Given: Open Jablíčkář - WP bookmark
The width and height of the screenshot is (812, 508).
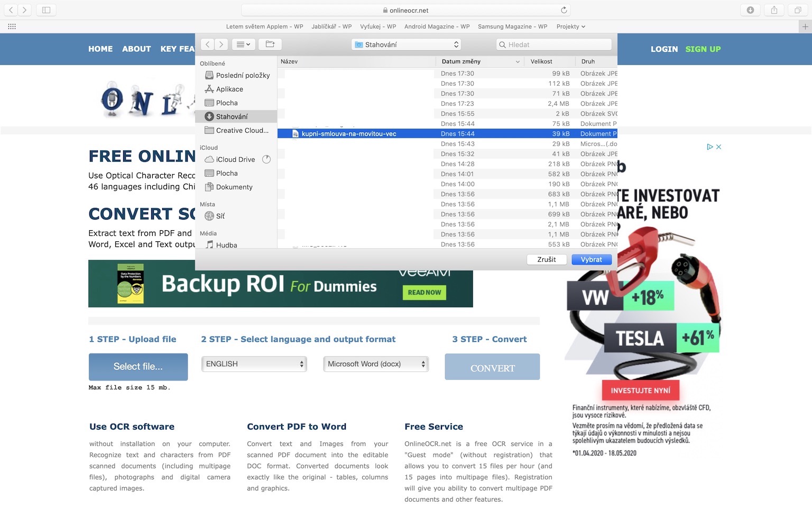Looking at the screenshot, I should [x=331, y=26].
